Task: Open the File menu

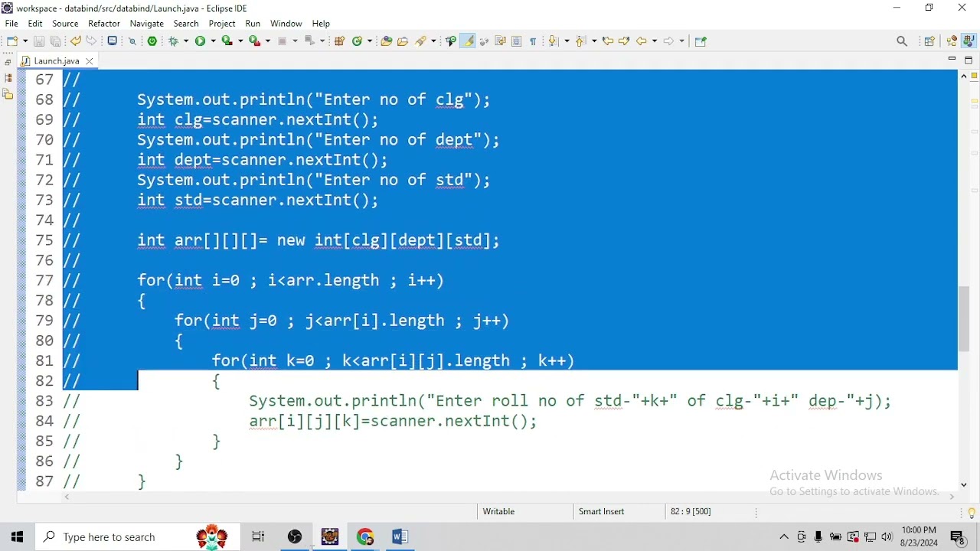Action: (11, 24)
